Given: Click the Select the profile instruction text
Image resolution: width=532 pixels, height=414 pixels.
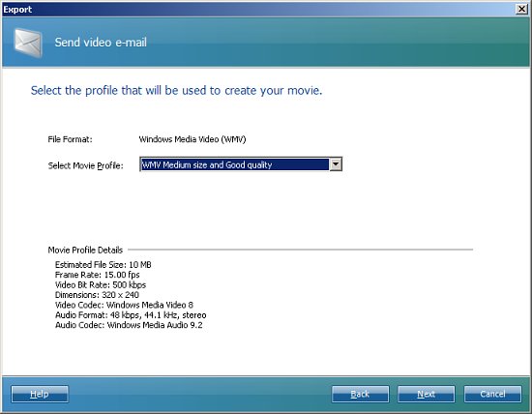Looking at the screenshot, I should pyautogui.click(x=176, y=91).
